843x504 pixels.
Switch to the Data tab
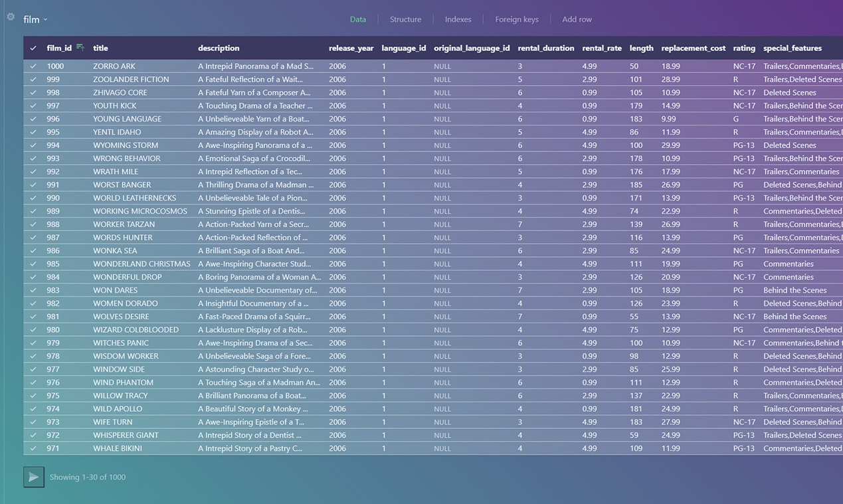click(x=358, y=19)
